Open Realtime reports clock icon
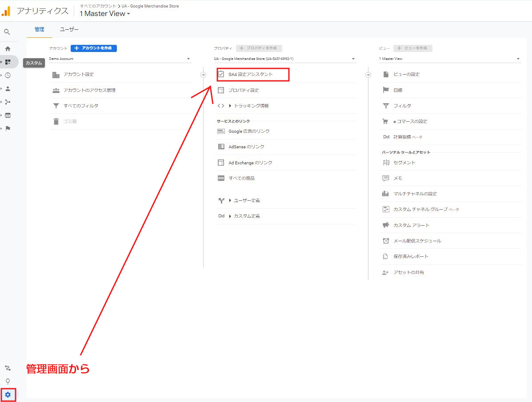Viewport: 532px width, 402px height. click(8, 76)
